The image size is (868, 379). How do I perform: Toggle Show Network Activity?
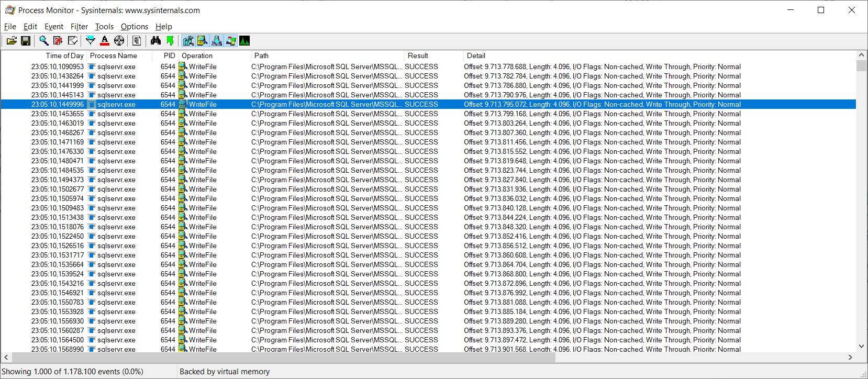(216, 41)
